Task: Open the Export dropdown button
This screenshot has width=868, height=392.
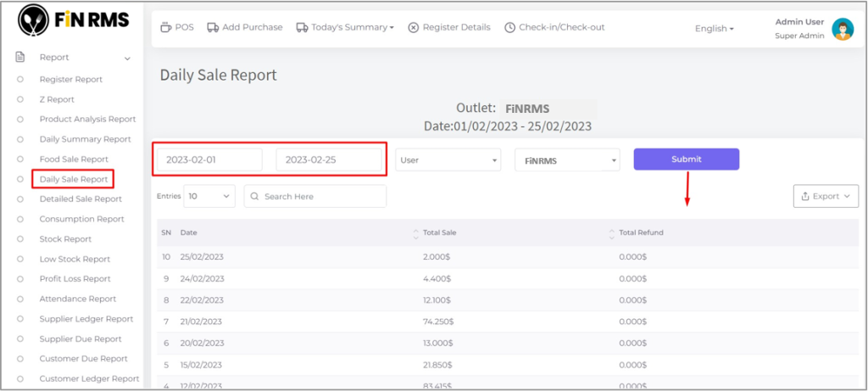Action: point(825,196)
